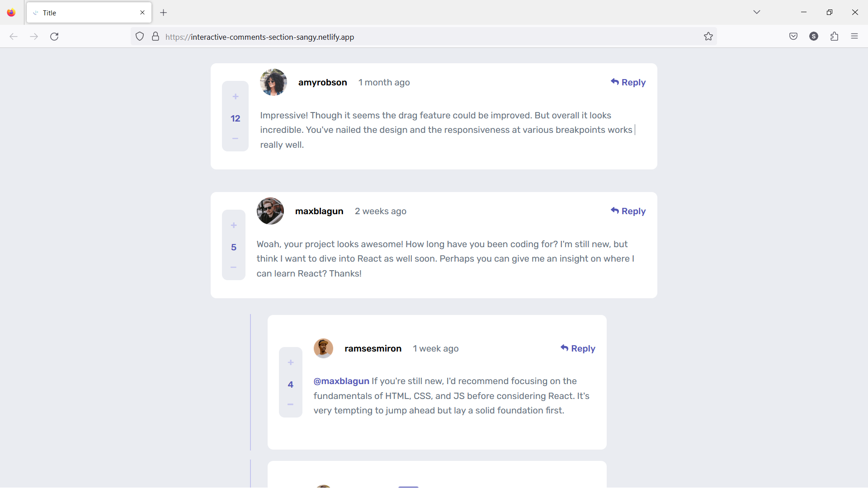The height and width of the screenshot is (488, 868).
Task: Downvote ramsesmiron's reply
Action: pos(291,404)
